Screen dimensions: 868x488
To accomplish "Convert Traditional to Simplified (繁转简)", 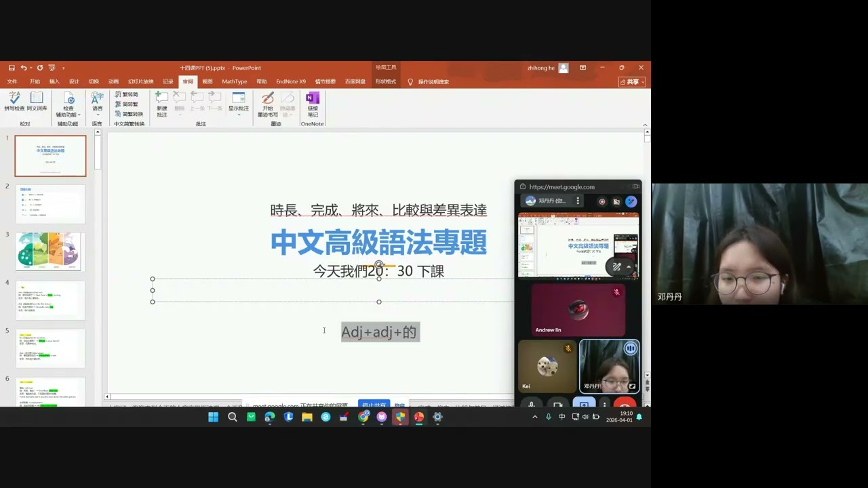I will pos(127,95).
